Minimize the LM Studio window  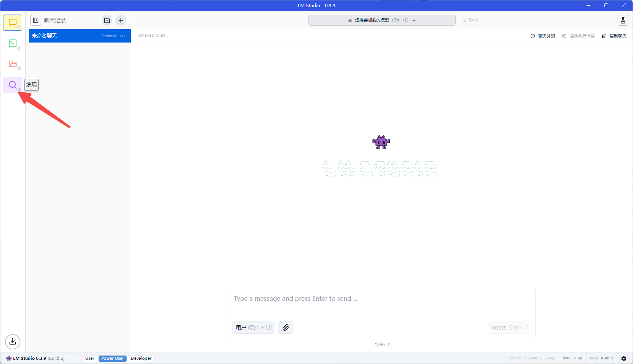pyautogui.click(x=588, y=6)
